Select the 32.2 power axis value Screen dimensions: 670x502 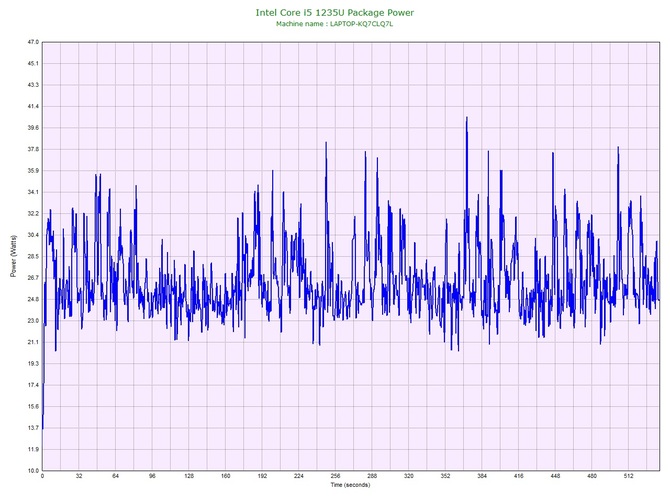click(33, 214)
